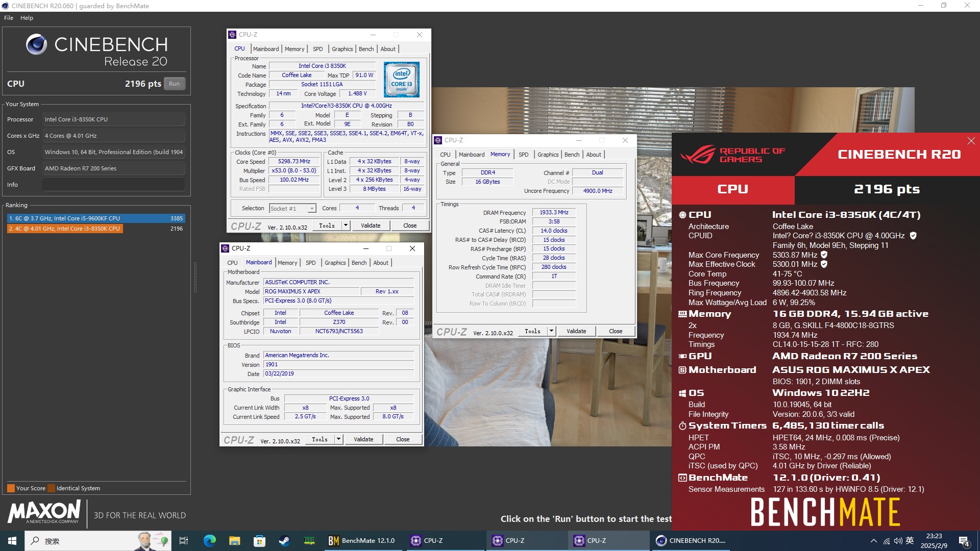The width and height of the screenshot is (980, 551).
Task: Click the Cinebench Processor field value
Action: point(114,119)
